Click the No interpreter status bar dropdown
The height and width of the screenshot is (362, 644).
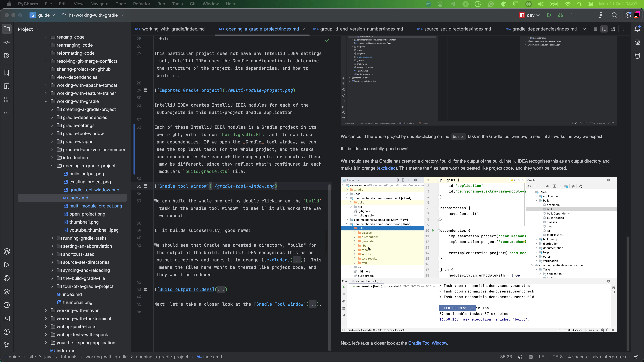coord(612,357)
